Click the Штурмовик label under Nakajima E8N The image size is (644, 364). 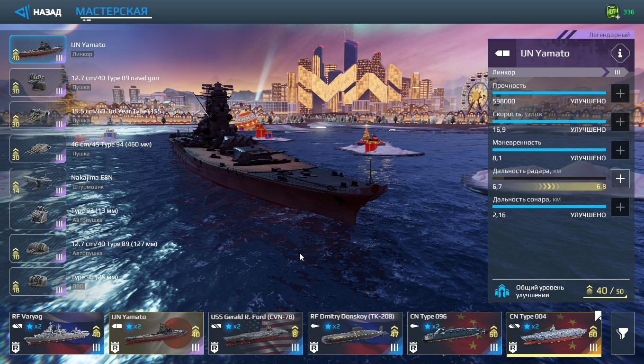[87, 187]
